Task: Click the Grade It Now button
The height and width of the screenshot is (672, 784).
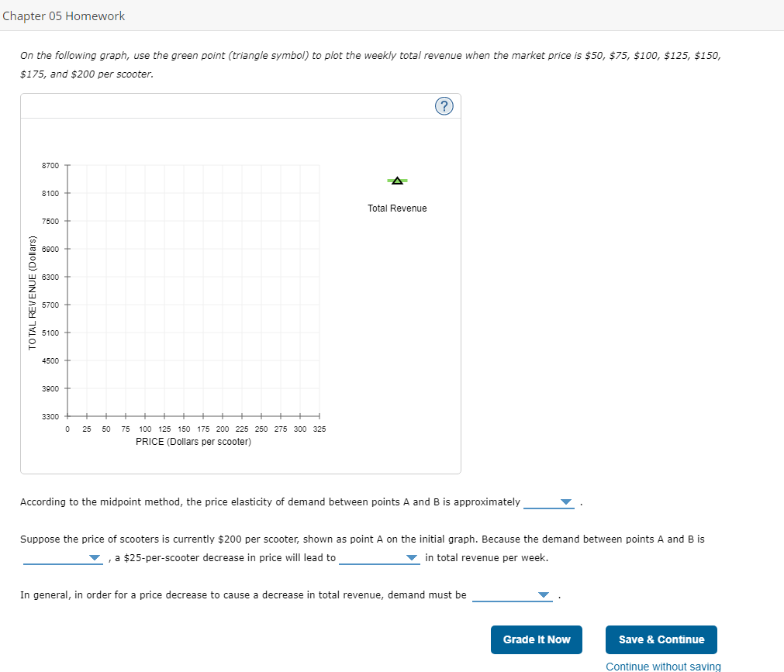Action: 536,639
